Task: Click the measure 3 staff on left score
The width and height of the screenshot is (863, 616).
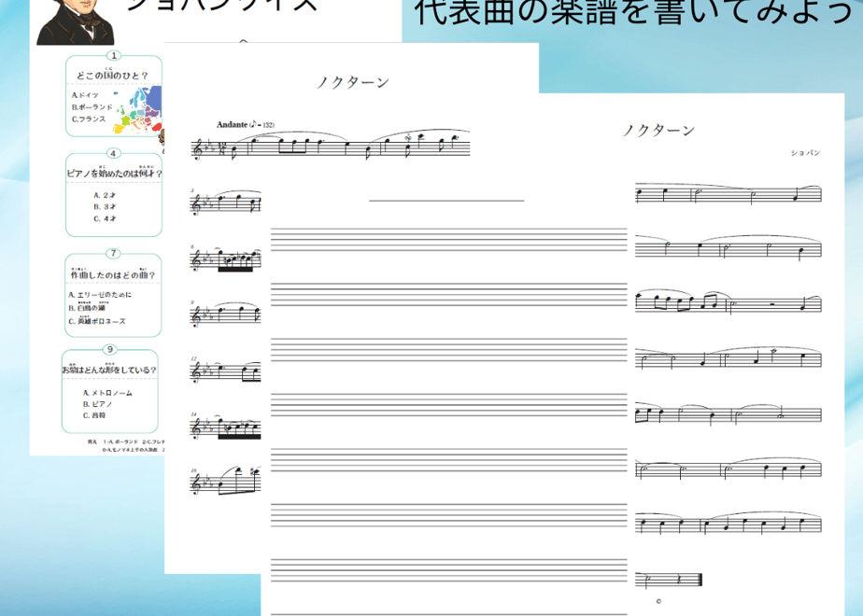Action: point(225,203)
